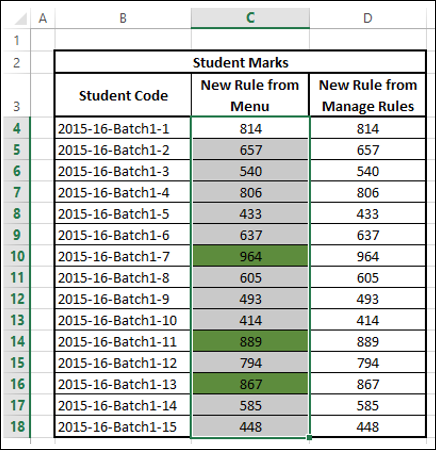Select column D header
Screen dimensions: 436x450
368,18
